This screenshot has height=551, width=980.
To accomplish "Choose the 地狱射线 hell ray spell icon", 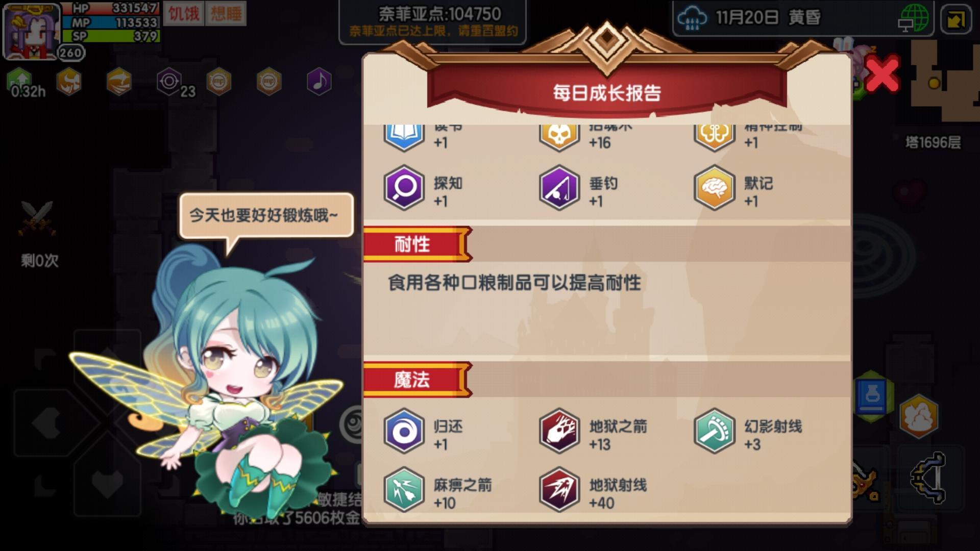I will tap(559, 490).
